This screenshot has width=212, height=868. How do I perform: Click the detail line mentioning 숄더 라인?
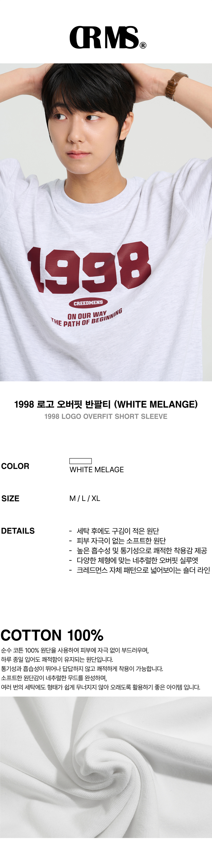(143, 570)
